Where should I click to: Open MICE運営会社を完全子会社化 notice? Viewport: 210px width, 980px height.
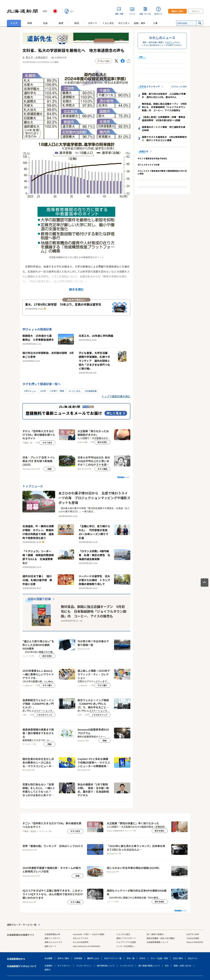(152, 159)
